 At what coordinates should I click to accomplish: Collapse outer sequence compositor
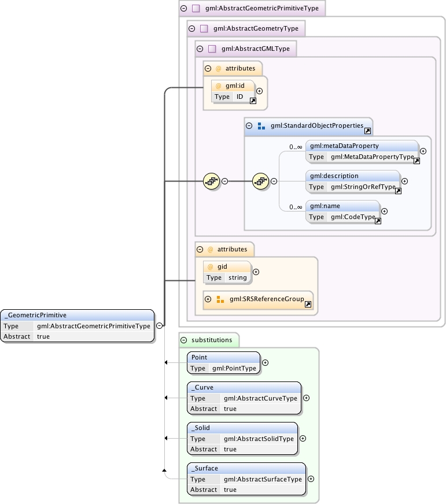(225, 181)
